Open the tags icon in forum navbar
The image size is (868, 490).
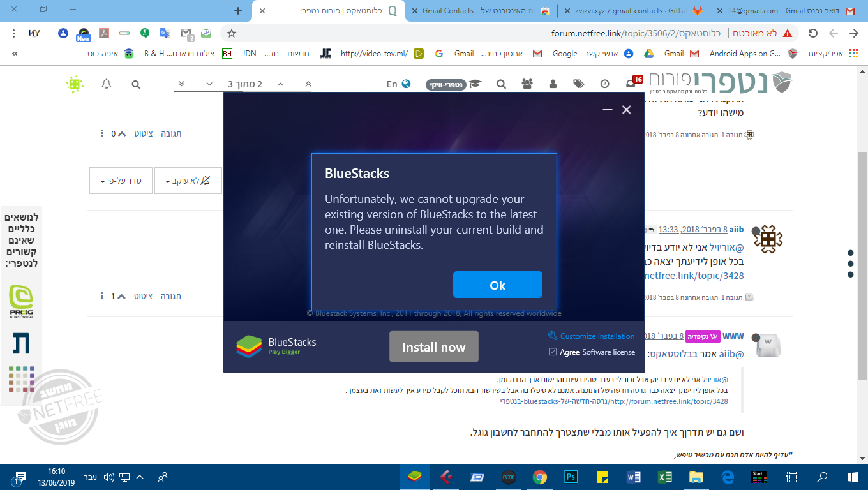tap(578, 84)
